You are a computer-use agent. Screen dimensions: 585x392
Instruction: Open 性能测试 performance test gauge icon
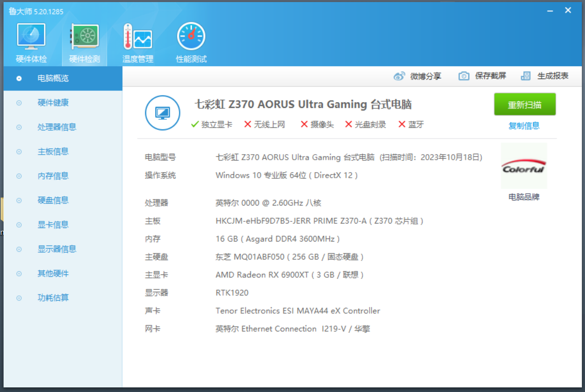191,36
